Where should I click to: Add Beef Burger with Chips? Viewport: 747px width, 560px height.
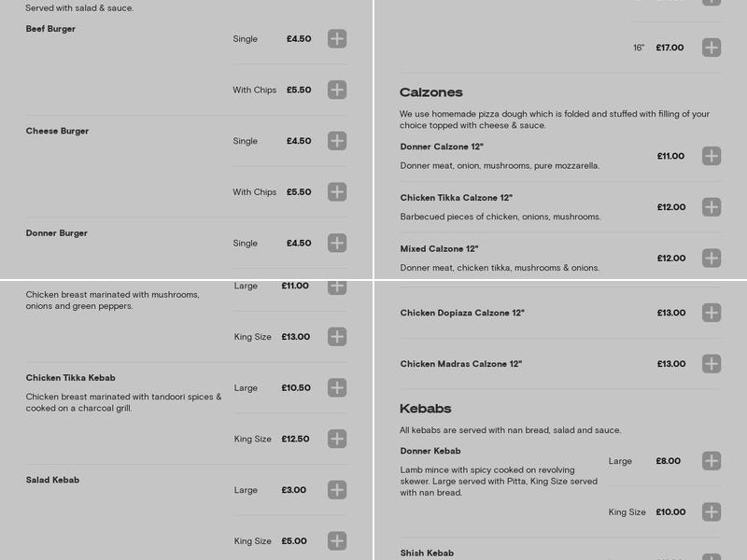point(336,90)
